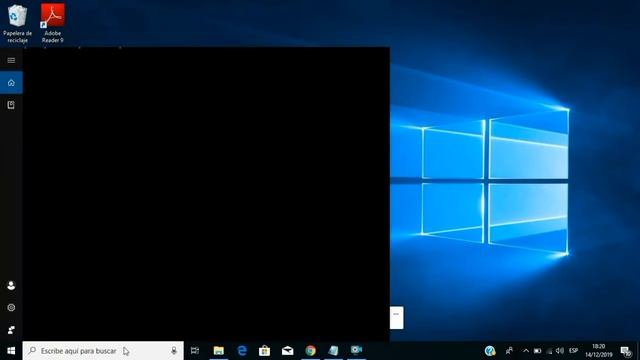Open the account person icon in sidebar

click(11, 285)
